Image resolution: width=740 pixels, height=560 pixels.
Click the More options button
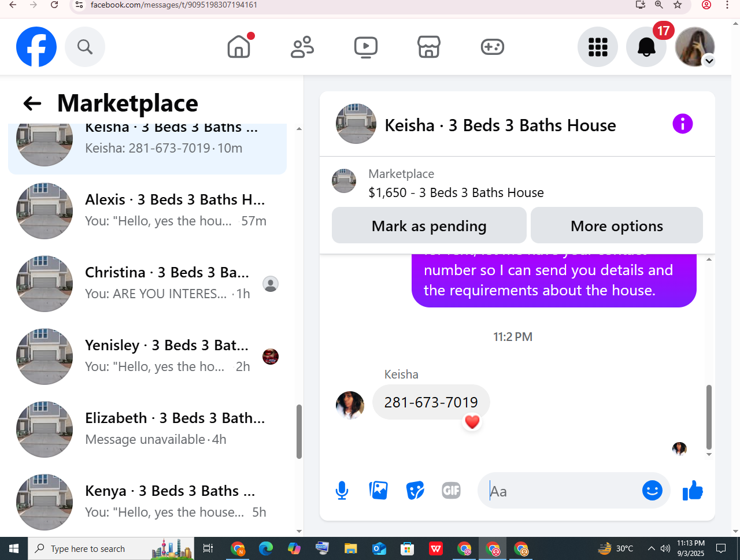pos(617,225)
